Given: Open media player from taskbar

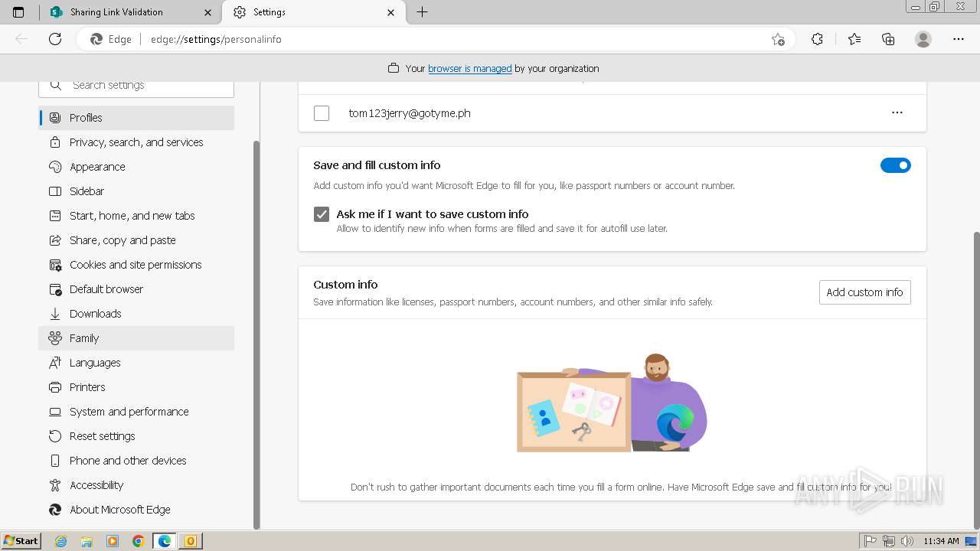Looking at the screenshot, I should pyautogui.click(x=113, y=541).
